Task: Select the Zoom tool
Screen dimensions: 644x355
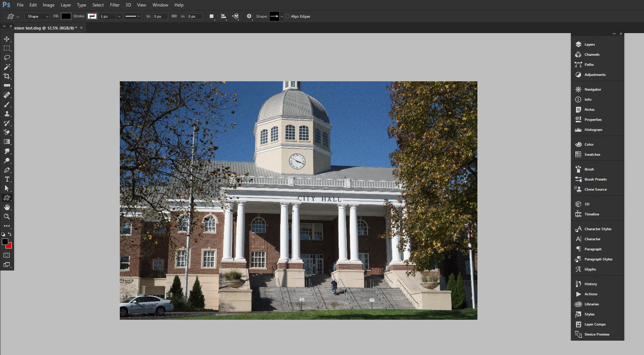Action: 7,217
